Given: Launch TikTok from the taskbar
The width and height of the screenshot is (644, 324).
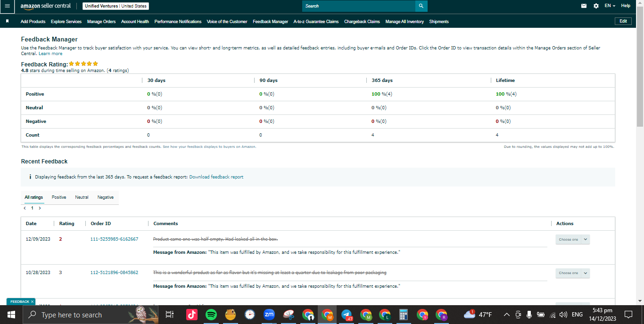Looking at the screenshot, I should pyautogui.click(x=192, y=315).
